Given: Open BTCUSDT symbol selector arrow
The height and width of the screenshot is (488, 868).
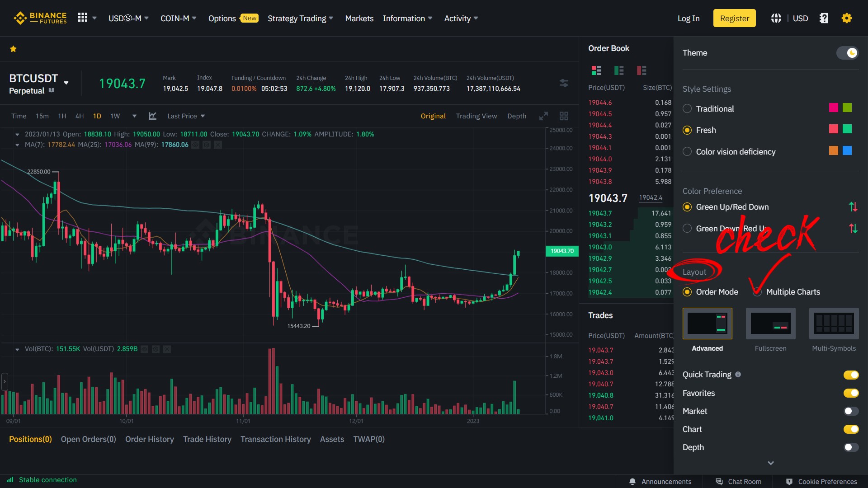Looking at the screenshot, I should (66, 83).
